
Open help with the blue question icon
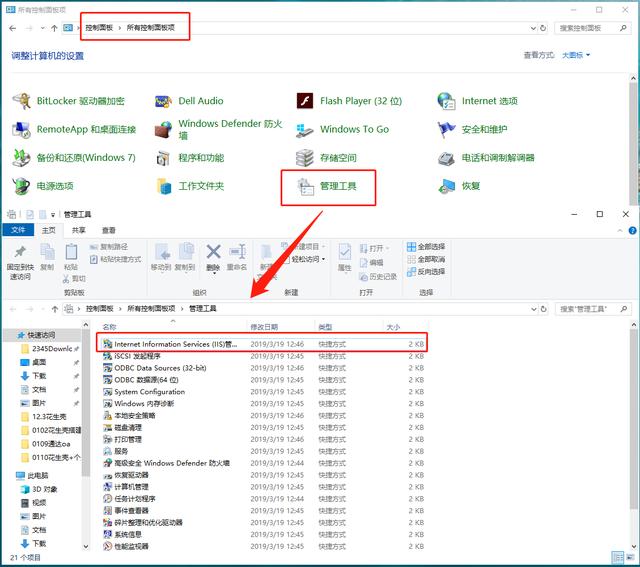tap(632, 231)
